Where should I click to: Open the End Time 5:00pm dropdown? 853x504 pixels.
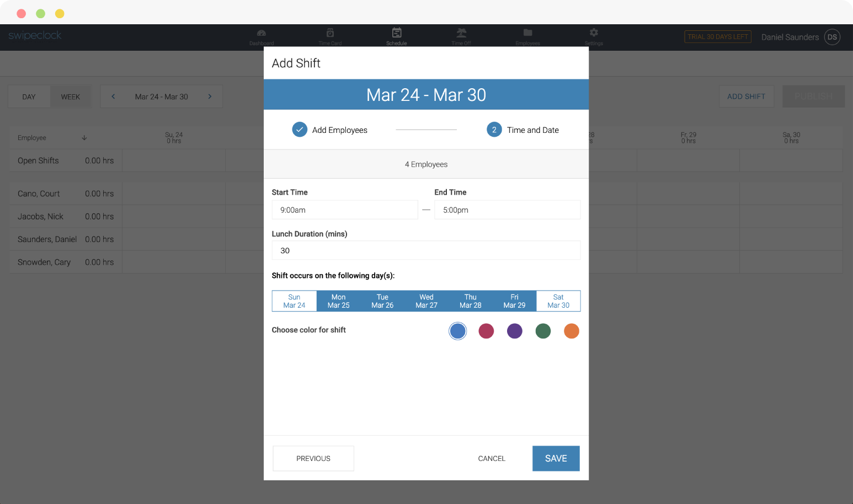[x=508, y=210]
